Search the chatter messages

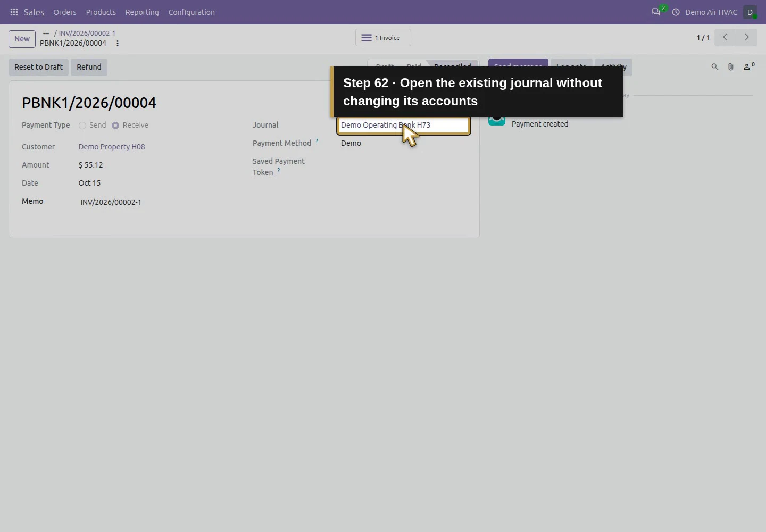coord(715,67)
